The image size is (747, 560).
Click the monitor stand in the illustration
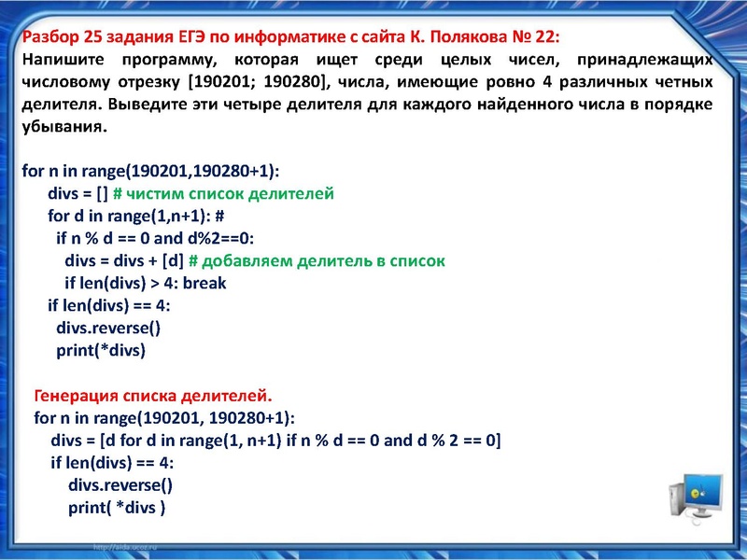702,513
